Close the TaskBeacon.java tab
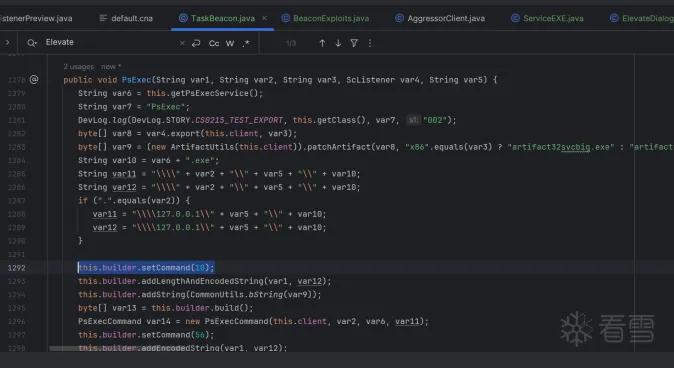Viewport: 674px width, 368px height. 264,18
